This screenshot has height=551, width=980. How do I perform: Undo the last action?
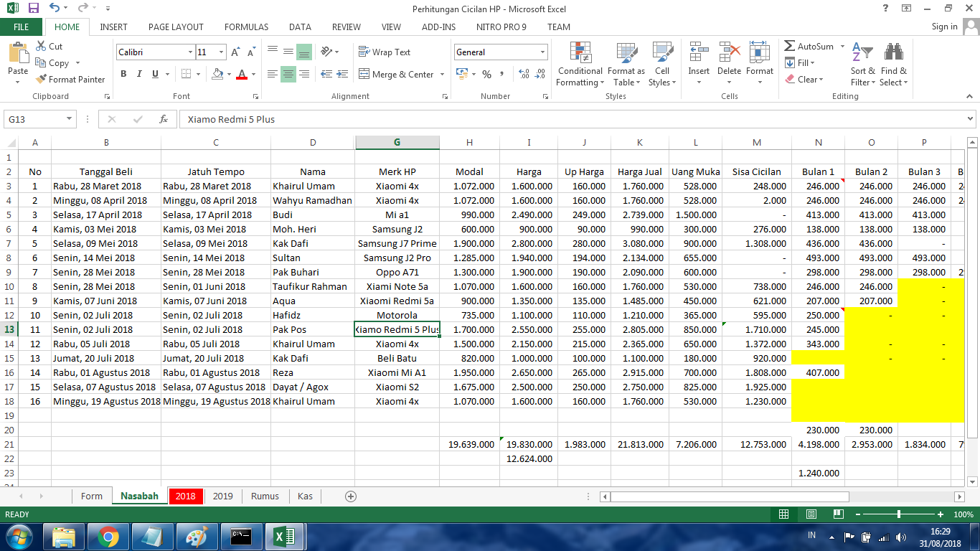coord(55,9)
